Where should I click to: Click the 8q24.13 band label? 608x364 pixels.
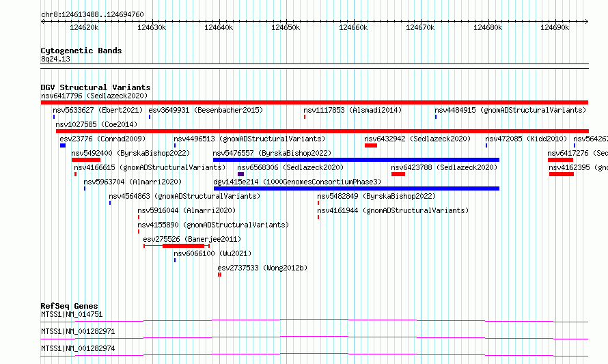[55, 59]
